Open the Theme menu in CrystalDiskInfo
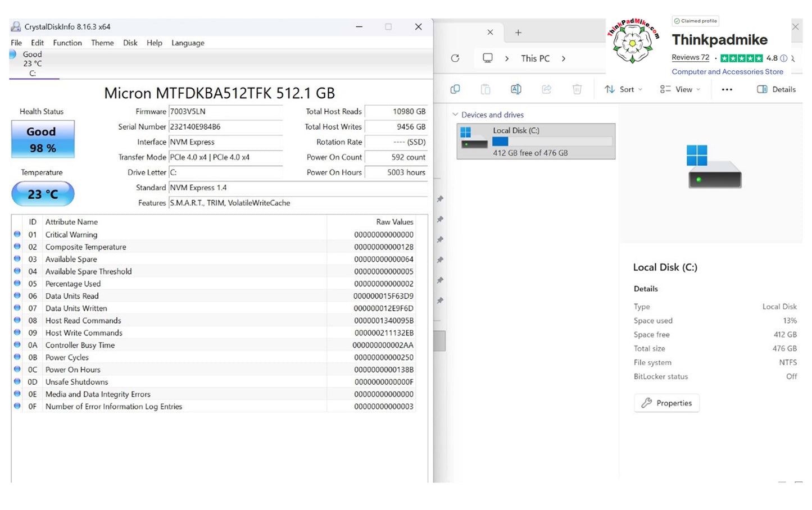Viewport: 812px width, 510px height. coord(102,43)
